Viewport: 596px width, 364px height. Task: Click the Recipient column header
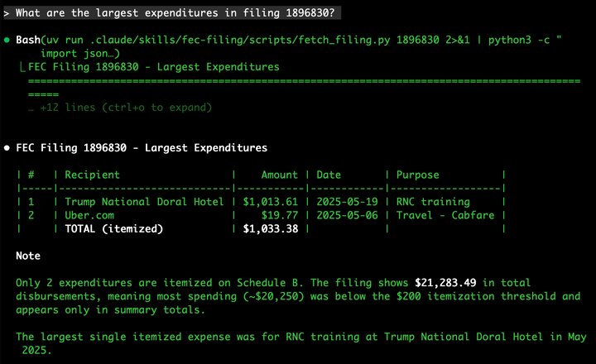pyautogui.click(x=93, y=175)
